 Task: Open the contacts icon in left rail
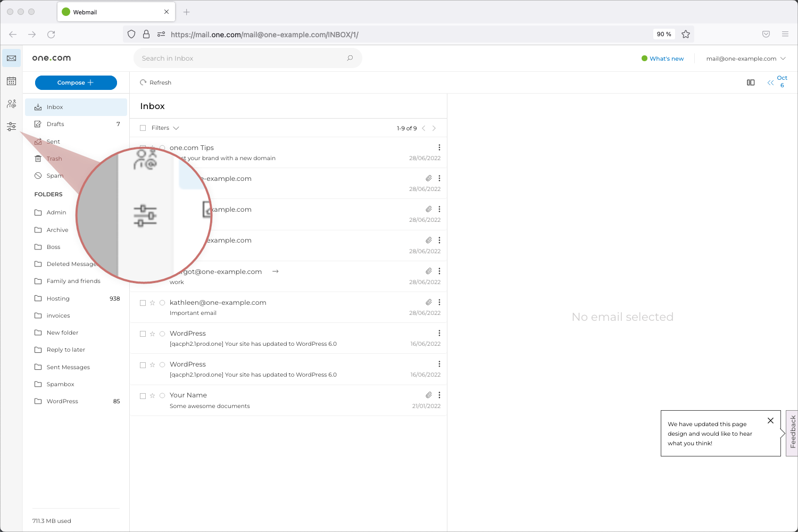11,104
